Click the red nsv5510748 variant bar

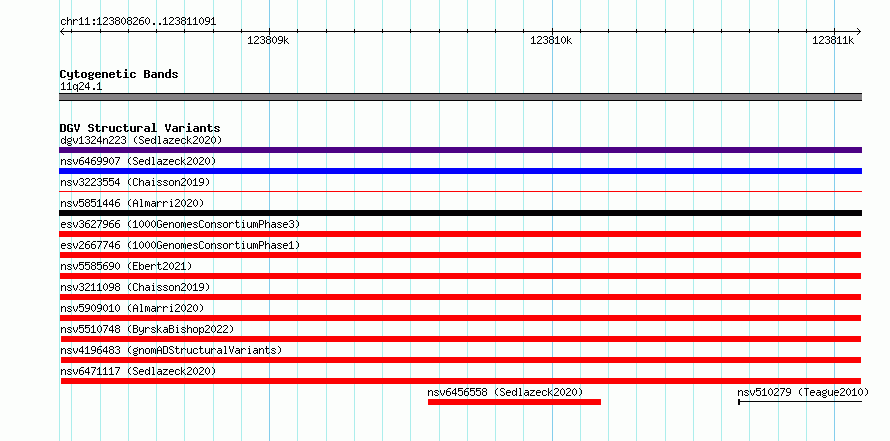coord(460,339)
